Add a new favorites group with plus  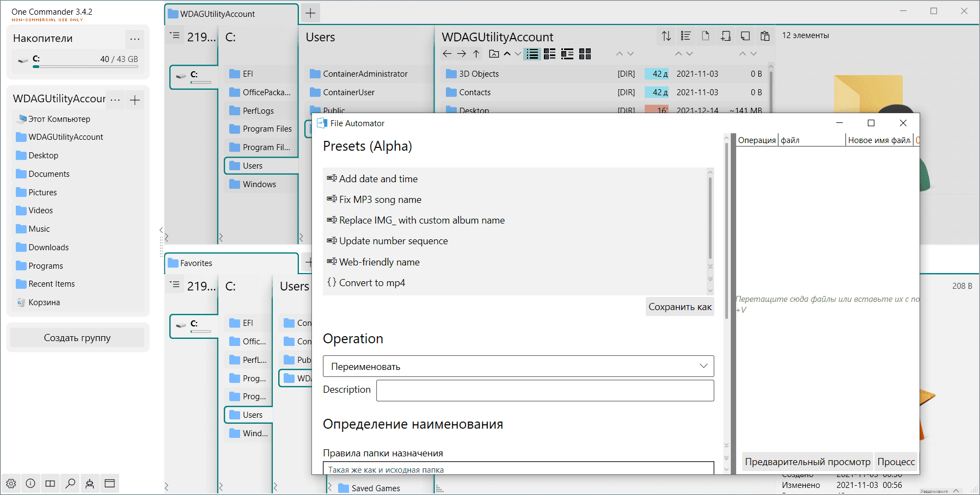click(135, 100)
